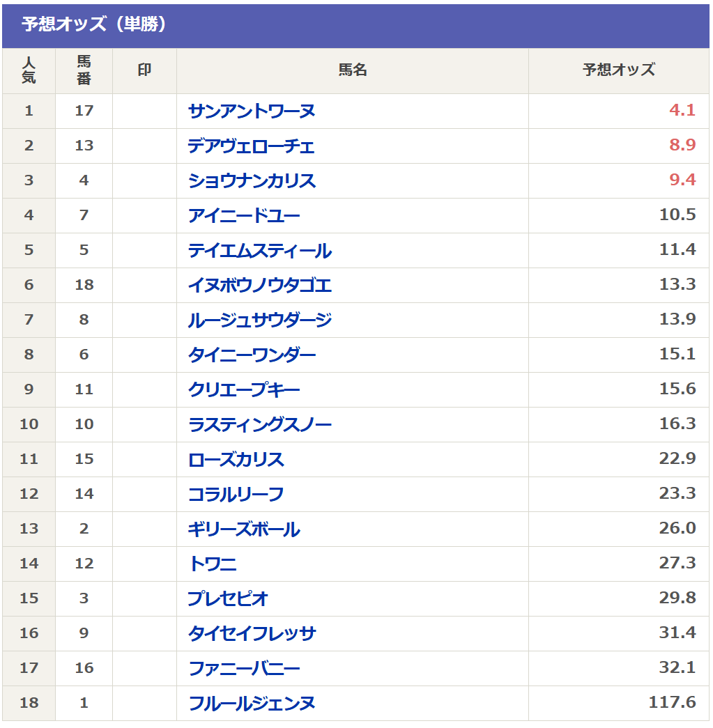Select アイニードユー horse link

(244, 216)
